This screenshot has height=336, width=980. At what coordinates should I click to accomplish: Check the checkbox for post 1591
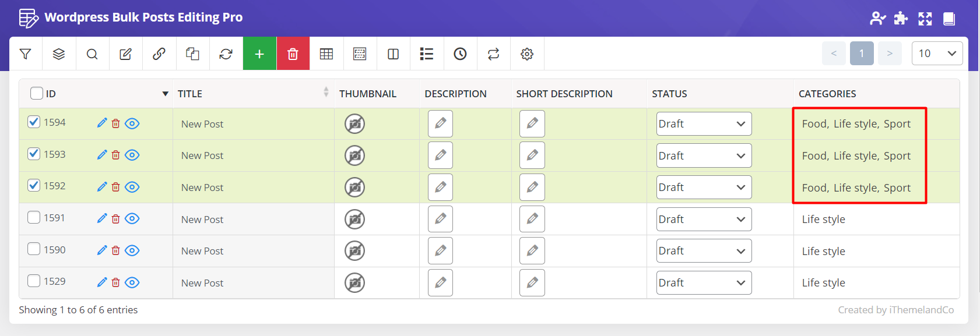coord(34,217)
